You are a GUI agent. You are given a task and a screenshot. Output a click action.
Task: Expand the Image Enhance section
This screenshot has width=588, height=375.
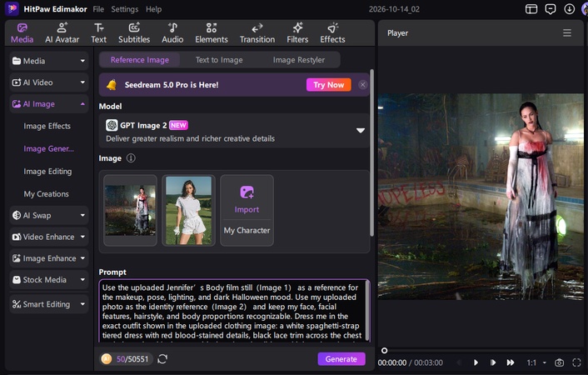point(49,258)
